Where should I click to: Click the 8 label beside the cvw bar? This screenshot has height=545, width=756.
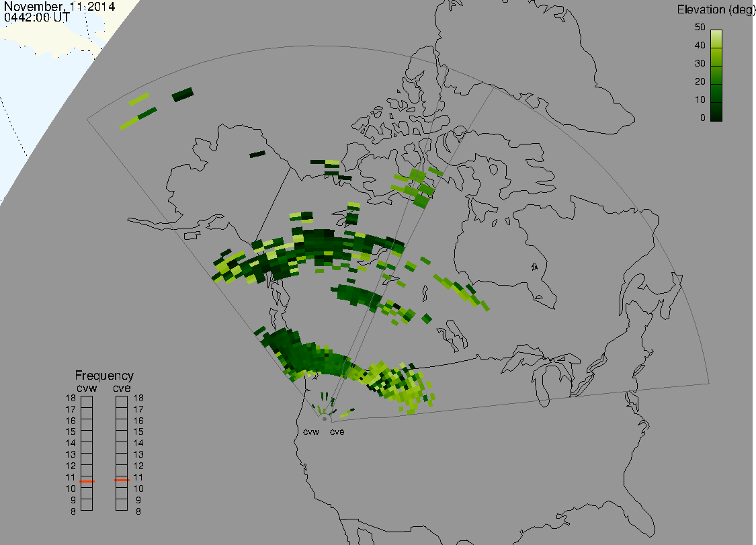tap(73, 511)
